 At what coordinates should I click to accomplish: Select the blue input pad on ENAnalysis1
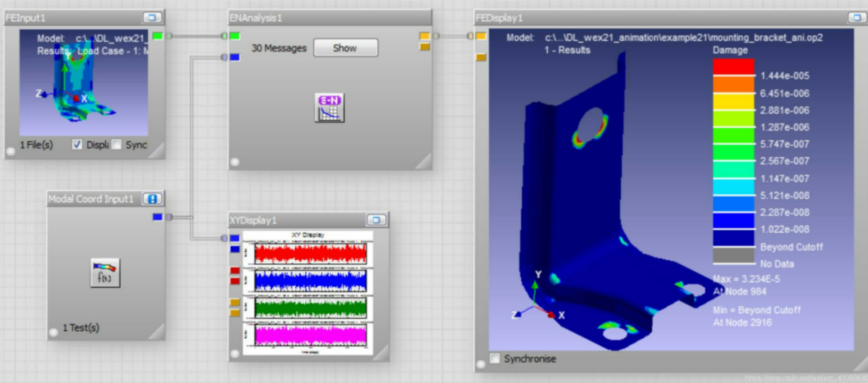tap(235, 57)
